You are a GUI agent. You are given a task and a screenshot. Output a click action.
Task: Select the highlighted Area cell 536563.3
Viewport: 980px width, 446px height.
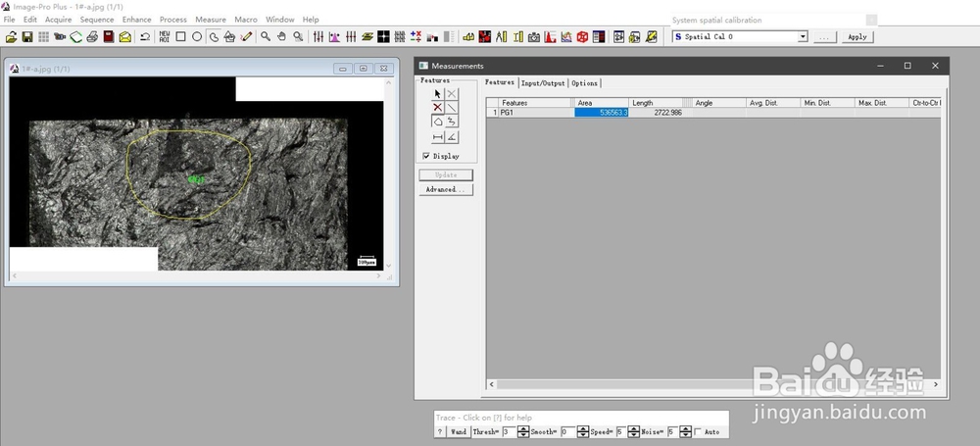[x=602, y=113]
